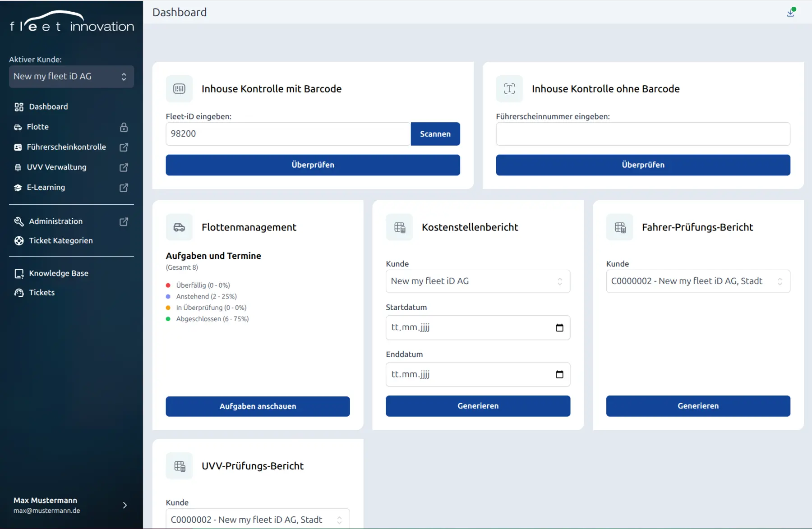This screenshot has height=529, width=812.
Task: Open UVV Verwaltung menu item
Action: click(x=56, y=167)
